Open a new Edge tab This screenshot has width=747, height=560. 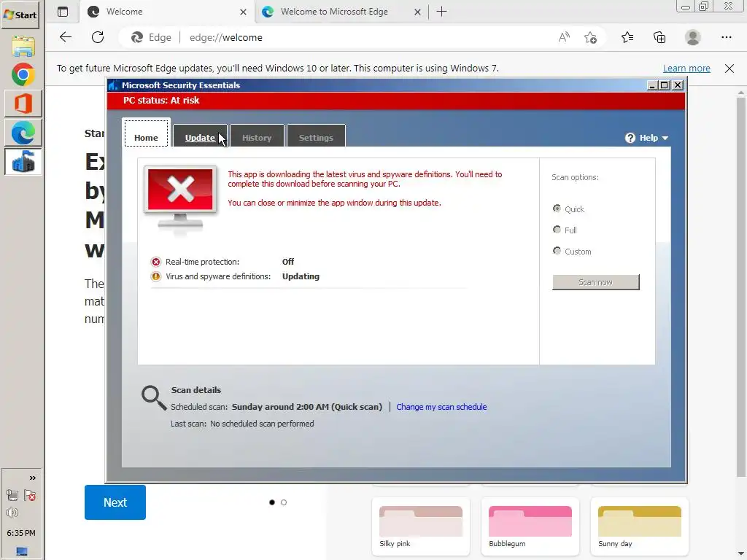(441, 12)
